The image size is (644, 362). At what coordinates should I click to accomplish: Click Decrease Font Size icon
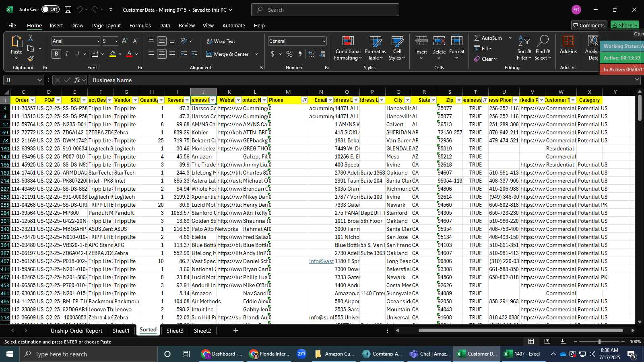135,41
